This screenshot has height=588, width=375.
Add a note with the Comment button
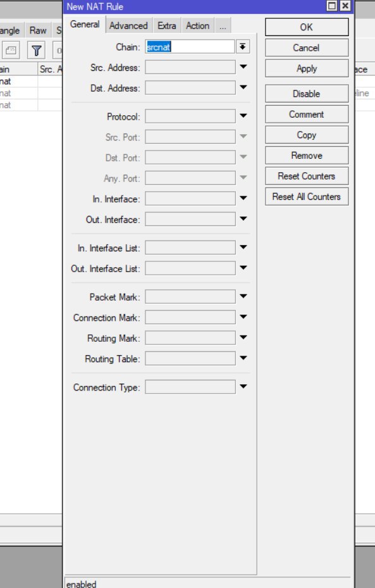click(307, 115)
